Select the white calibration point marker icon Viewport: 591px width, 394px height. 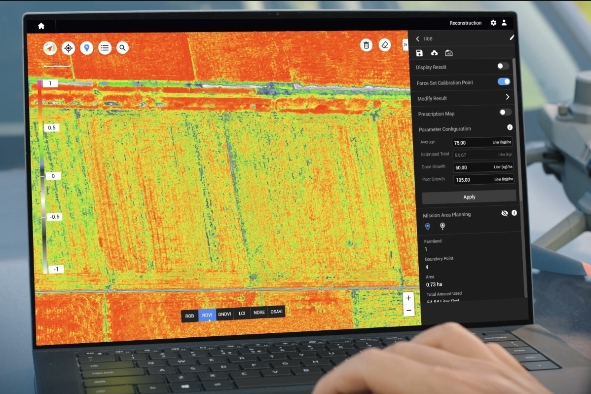point(442,226)
